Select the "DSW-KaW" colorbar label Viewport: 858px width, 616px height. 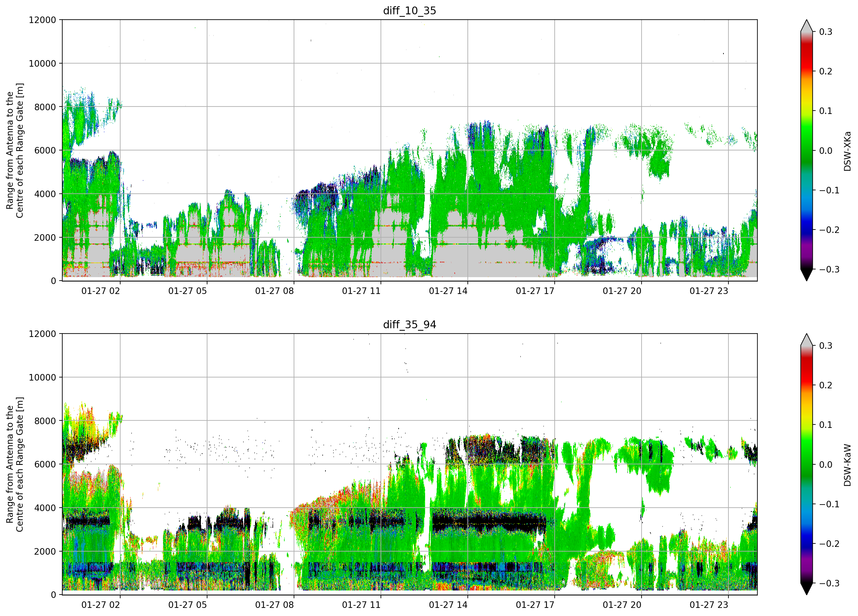click(847, 465)
